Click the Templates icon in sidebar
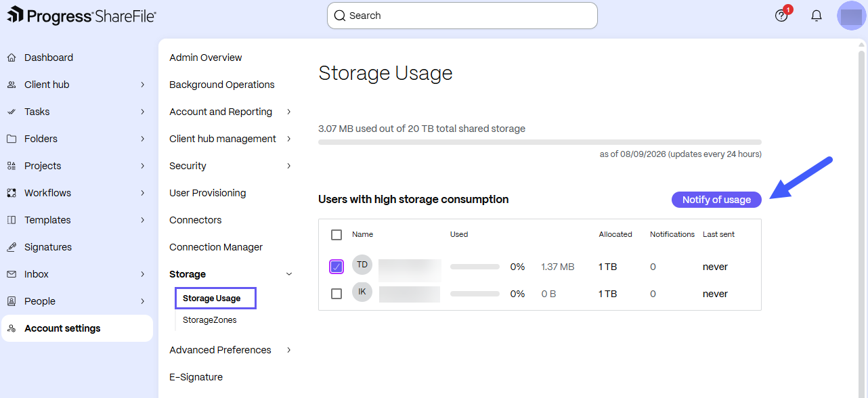The height and width of the screenshot is (398, 868). (x=12, y=220)
